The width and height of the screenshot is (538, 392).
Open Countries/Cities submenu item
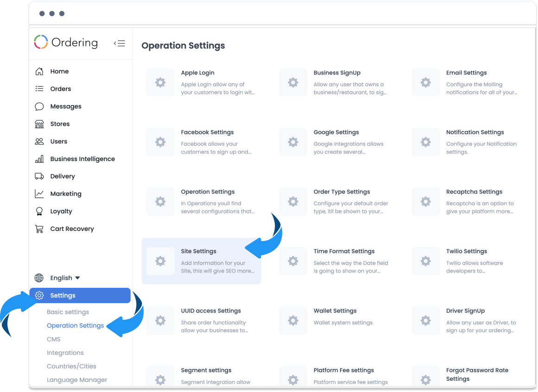tap(71, 366)
